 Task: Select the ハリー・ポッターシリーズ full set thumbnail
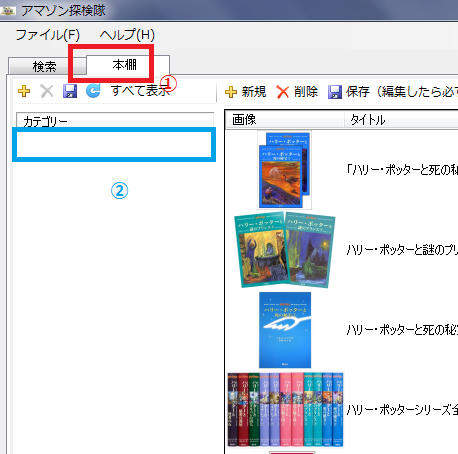pyautogui.click(x=285, y=410)
